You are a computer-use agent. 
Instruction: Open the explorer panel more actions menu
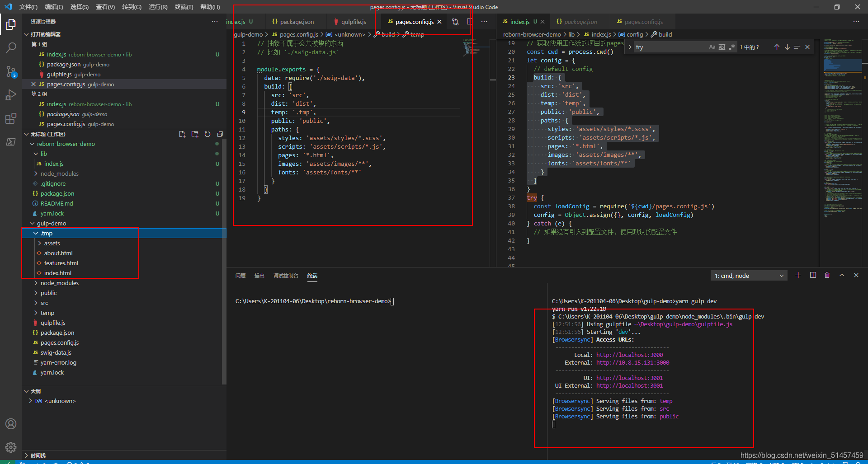pos(215,21)
